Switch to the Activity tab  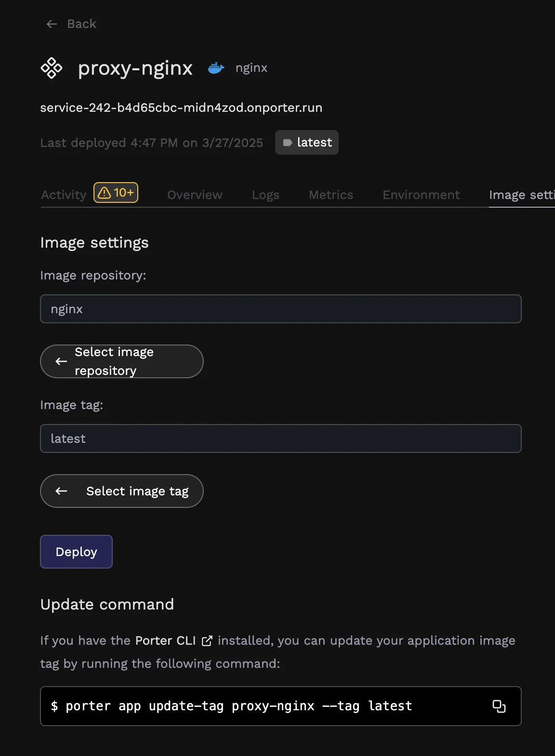(63, 195)
